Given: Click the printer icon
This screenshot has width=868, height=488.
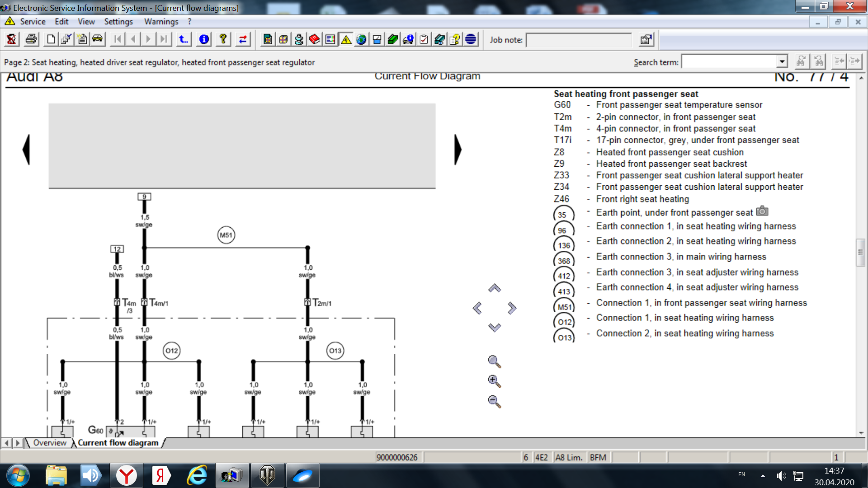Looking at the screenshot, I should [31, 40].
